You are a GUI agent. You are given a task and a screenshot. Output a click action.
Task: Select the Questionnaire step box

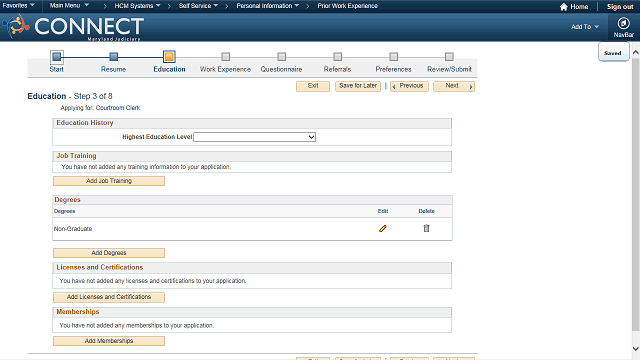tap(282, 57)
